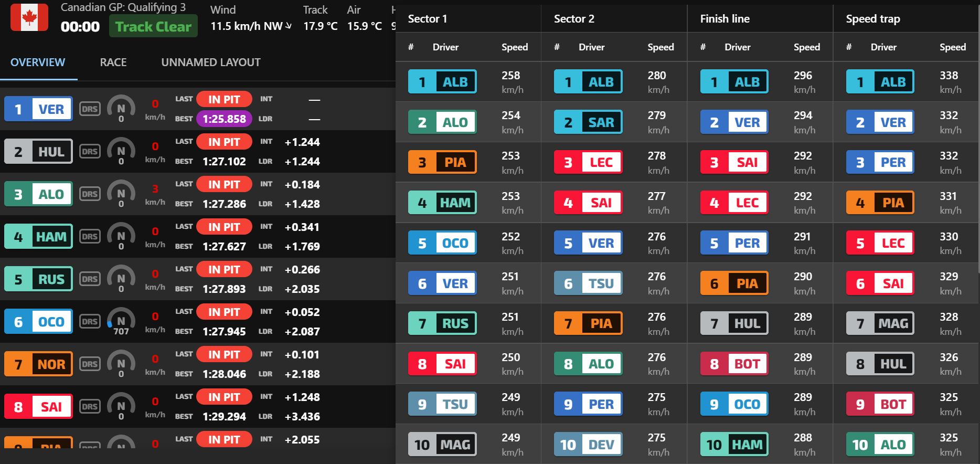Click gear gauge in HAM timing row
The image size is (980, 464).
(121, 237)
